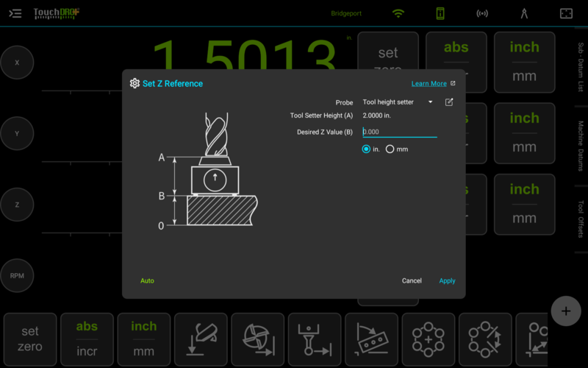The image size is (588, 368).
Task: Click the Set Z Reference gear icon
Action: click(x=135, y=83)
